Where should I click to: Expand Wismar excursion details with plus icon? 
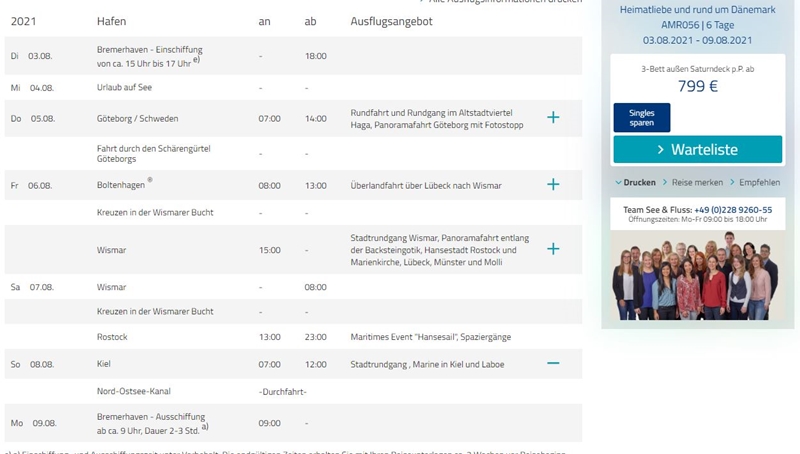tap(553, 249)
